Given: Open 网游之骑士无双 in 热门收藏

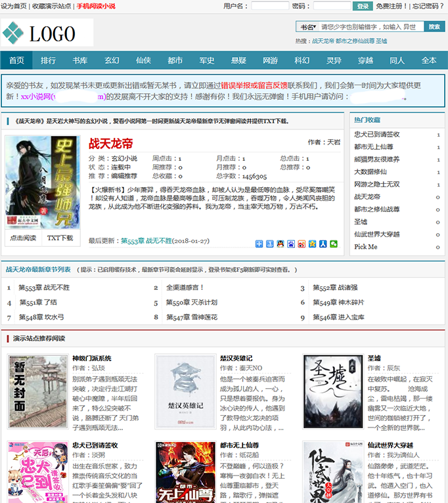Looking at the screenshot, I should (377, 185).
